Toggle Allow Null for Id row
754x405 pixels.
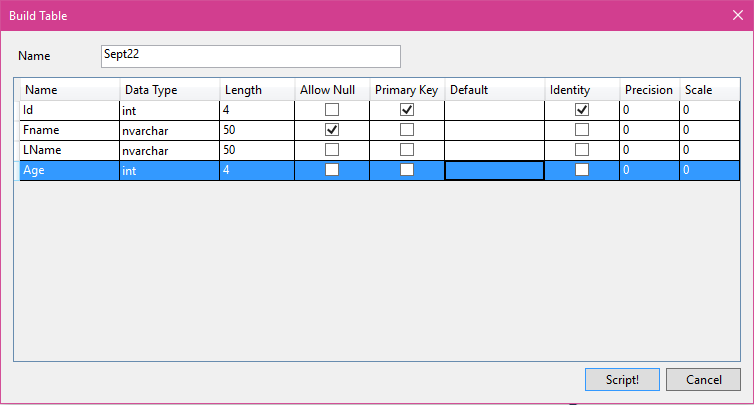(332, 110)
